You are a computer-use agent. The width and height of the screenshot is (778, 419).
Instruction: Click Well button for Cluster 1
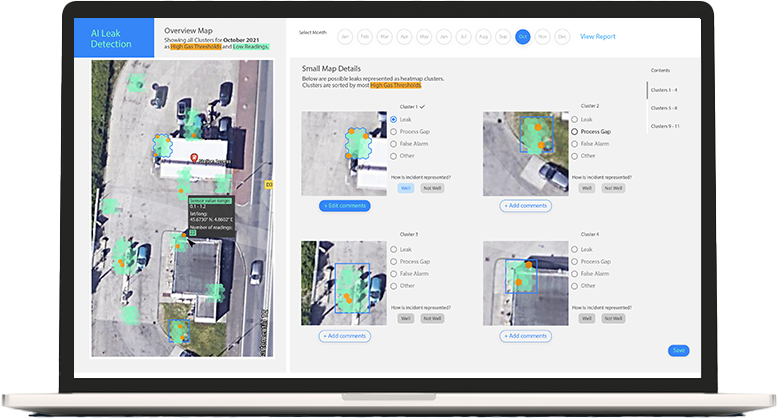pyautogui.click(x=406, y=188)
